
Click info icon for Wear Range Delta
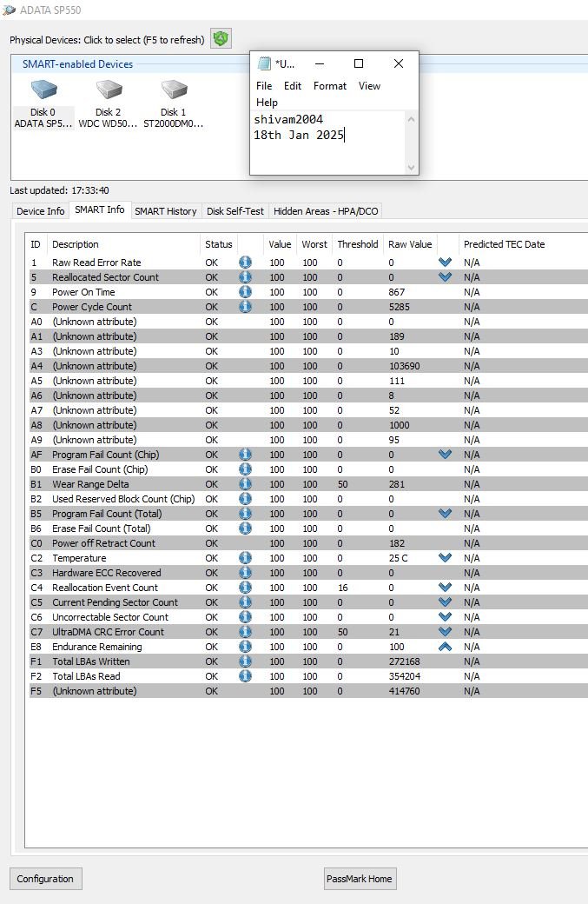(x=245, y=484)
